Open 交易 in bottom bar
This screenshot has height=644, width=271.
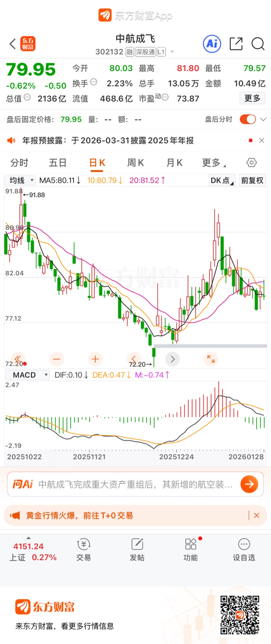point(84,550)
